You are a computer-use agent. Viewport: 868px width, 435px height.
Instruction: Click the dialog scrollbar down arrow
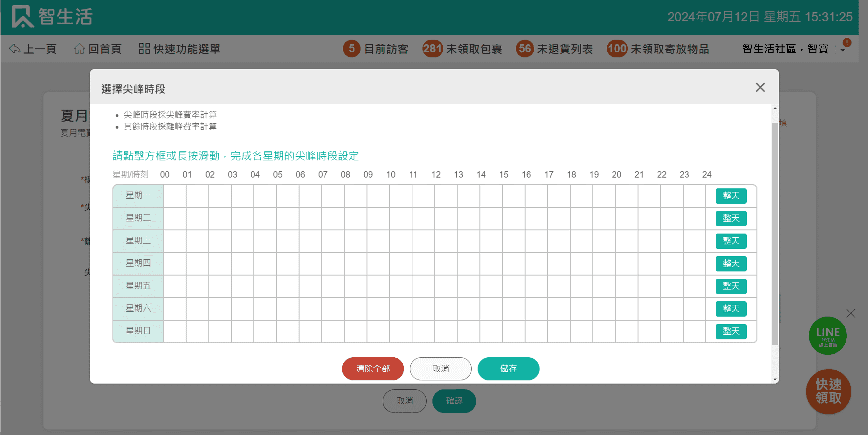775,379
